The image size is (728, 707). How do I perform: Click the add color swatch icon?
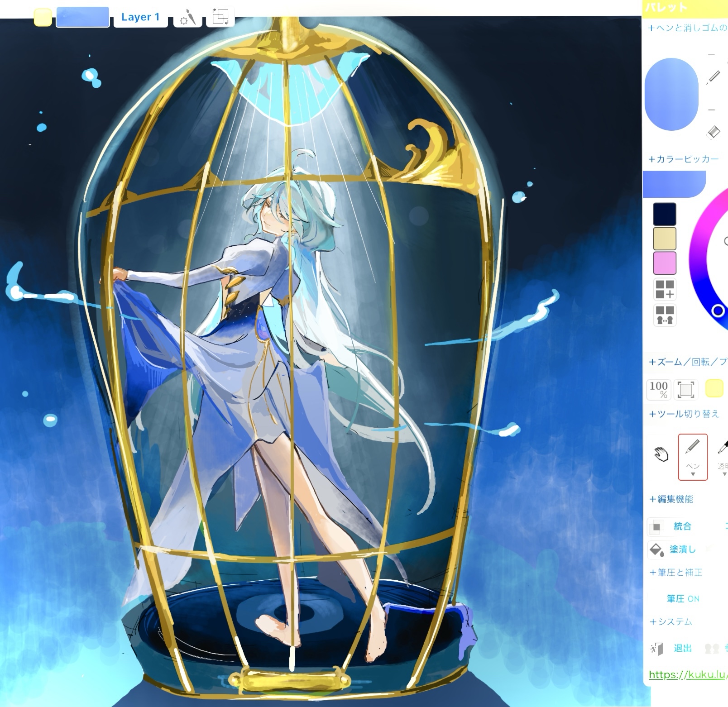[x=664, y=289]
